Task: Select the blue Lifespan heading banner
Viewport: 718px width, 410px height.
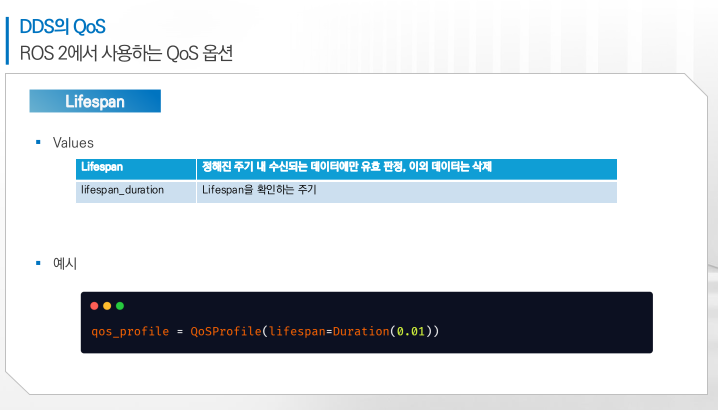Action: (x=95, y=101)
